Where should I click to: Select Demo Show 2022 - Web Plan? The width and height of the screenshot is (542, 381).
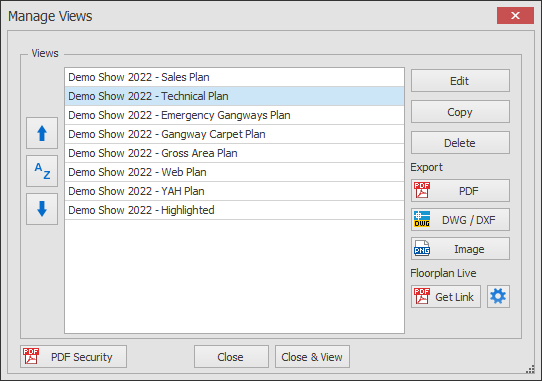click(234, 172)
